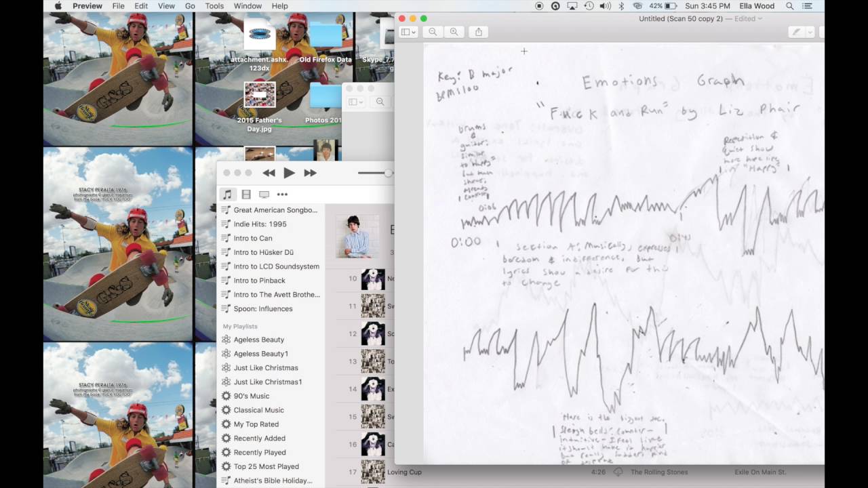The height and width of the screenshot is (488, 868).
Task: Open the Help menu
Action: [x=279, y=6]
